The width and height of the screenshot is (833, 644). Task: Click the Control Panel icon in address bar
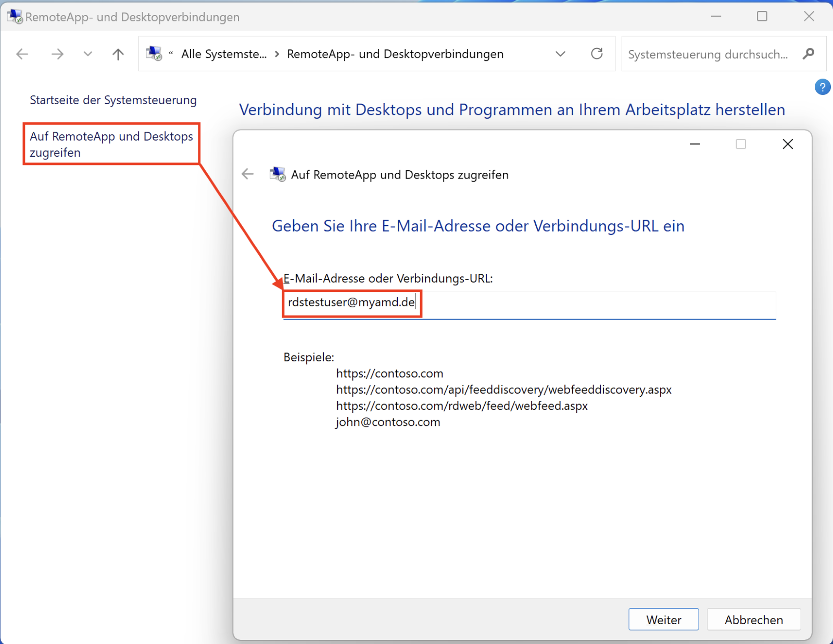(x=154, y=54)
